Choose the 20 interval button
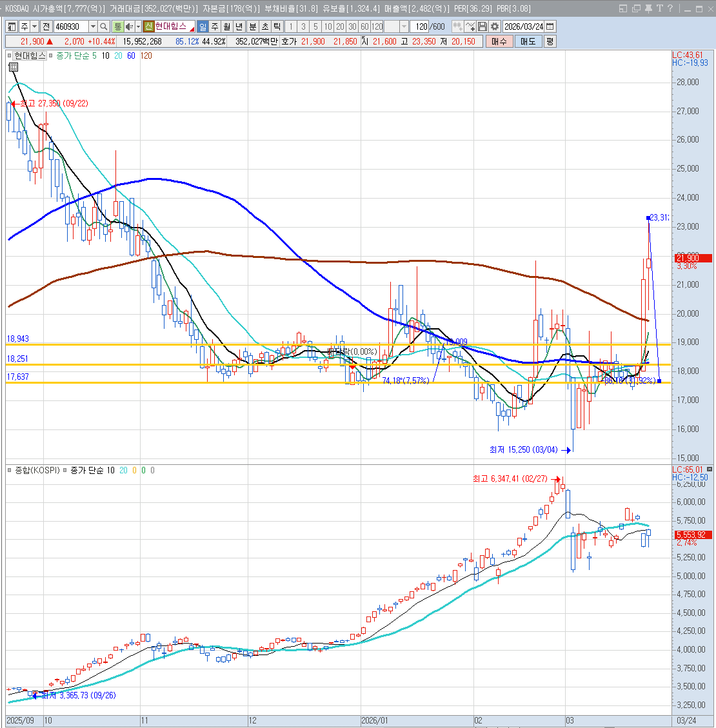This screenshot has width=716, height=728. coord(341,26)
